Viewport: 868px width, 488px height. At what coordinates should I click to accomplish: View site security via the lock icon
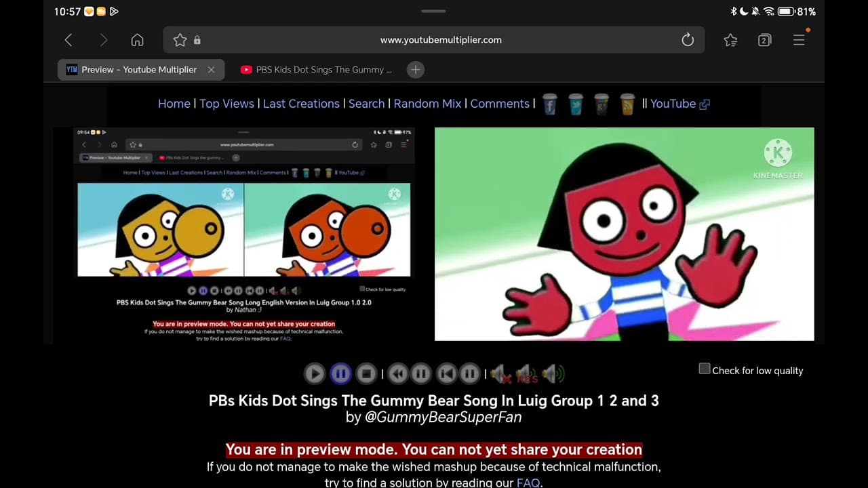pyautogui.click(x=197, y=40)
